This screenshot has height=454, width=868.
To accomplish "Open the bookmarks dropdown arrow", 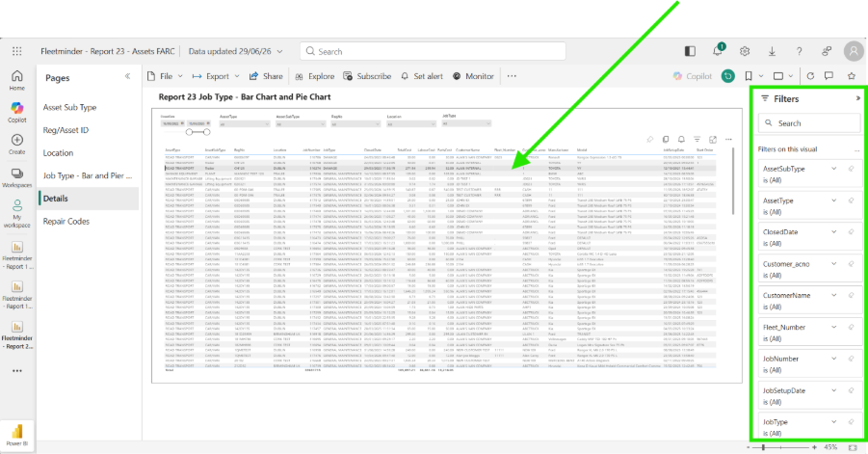I will point(761,76).
